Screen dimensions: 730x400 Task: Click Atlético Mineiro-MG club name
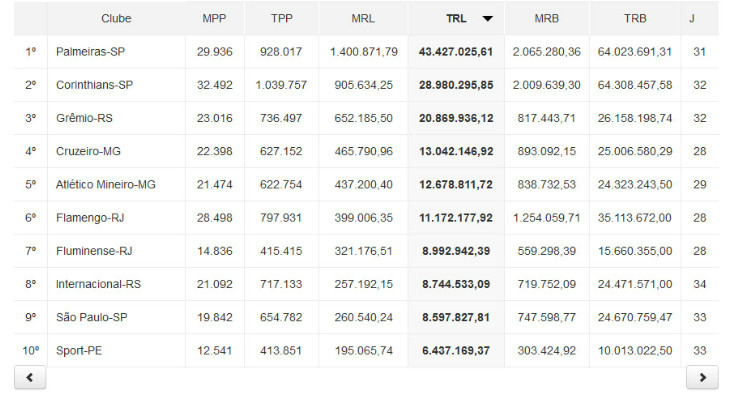[106, 184]
